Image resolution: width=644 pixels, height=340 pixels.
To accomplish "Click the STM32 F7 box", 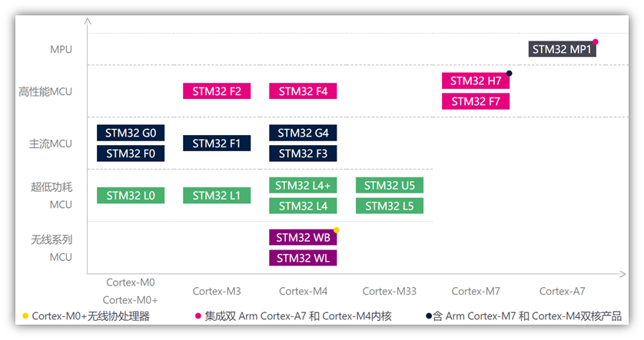I will [476, 101].
